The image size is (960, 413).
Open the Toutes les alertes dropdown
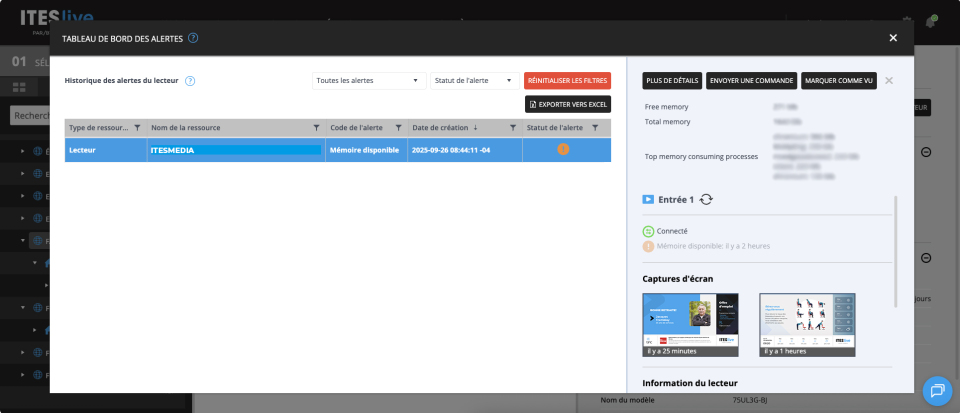[x=366, y=81]
